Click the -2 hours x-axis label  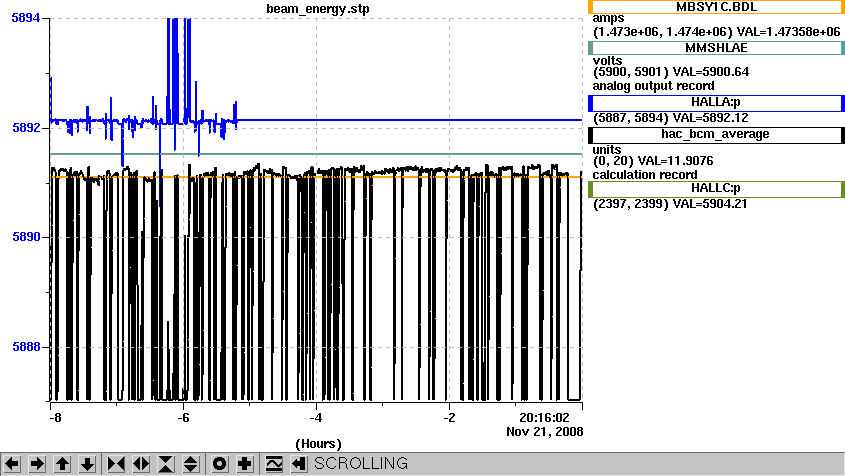(x=449, y=418)
